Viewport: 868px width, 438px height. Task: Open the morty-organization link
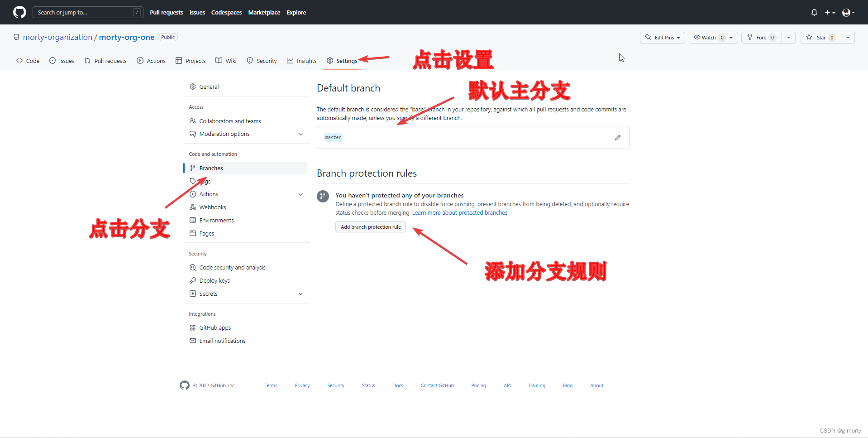coord(57,37)
